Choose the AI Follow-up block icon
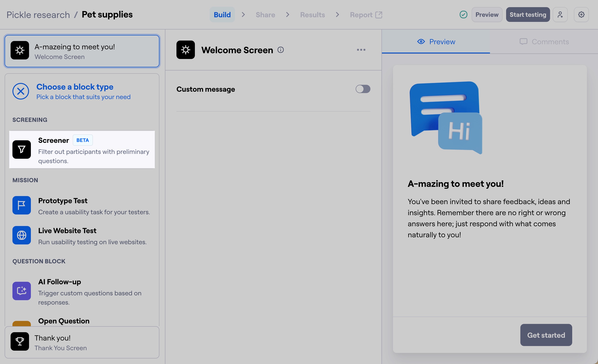This screenshot has width=598, height=364. pyautogui.click(x=22, y=291)
